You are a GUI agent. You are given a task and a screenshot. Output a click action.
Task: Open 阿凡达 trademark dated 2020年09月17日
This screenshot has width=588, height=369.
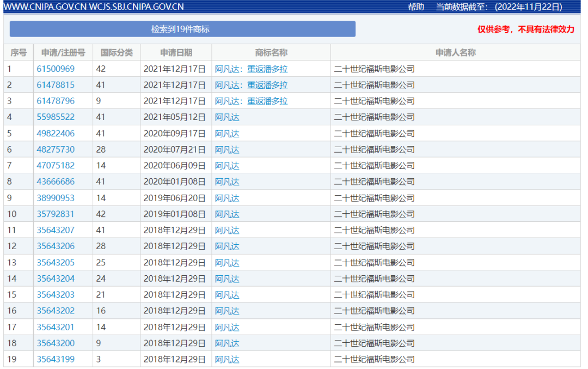click(227, 134)
